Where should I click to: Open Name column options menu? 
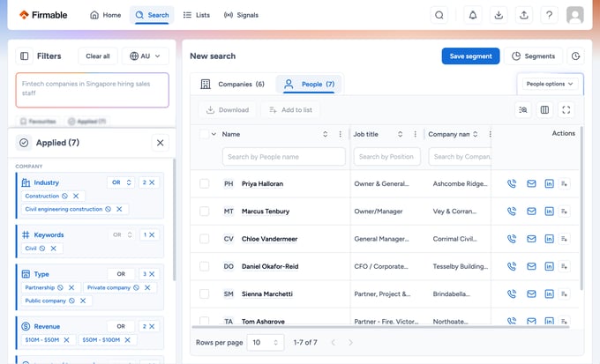coord(341,134)
